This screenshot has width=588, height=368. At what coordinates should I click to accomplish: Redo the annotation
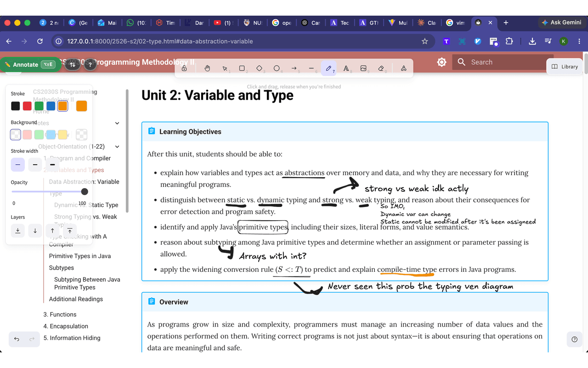click(32, 339)
